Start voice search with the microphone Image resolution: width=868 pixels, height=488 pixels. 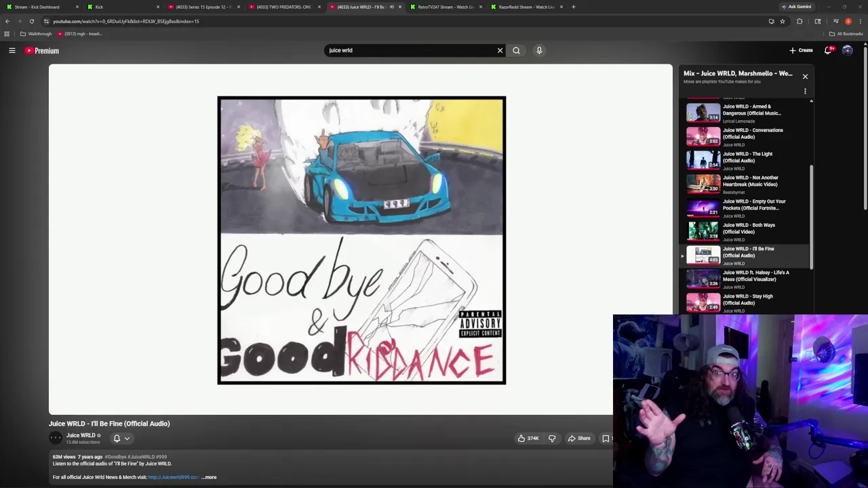point(539,50)
